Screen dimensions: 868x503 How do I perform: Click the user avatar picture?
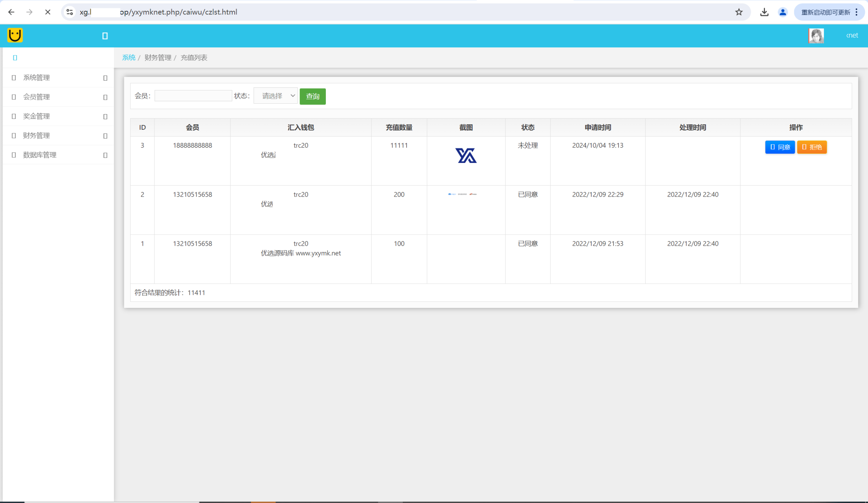click(816, 36)
